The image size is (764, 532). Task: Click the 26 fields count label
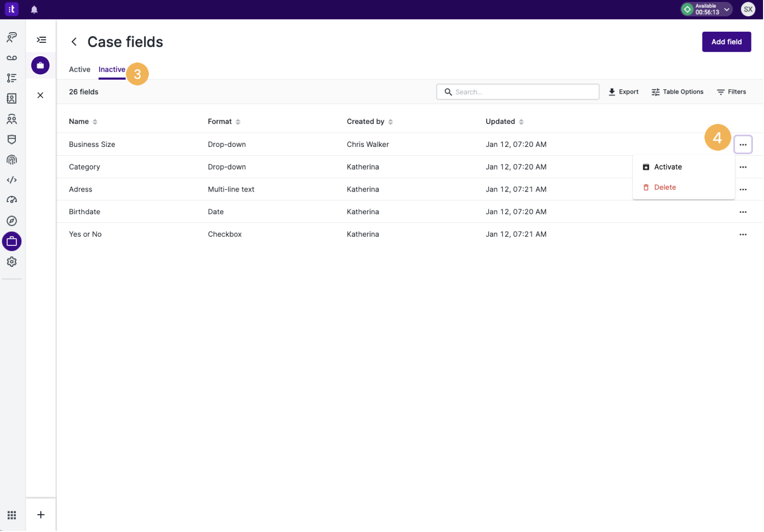click(84, 92)
